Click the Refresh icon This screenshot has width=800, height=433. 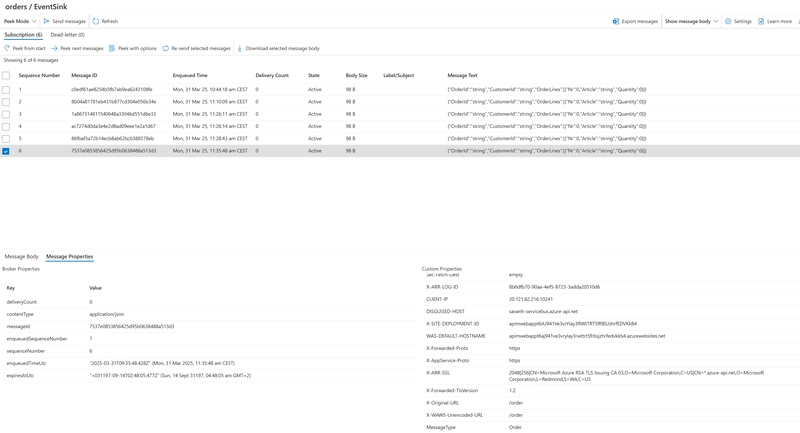tap(96, 21)
